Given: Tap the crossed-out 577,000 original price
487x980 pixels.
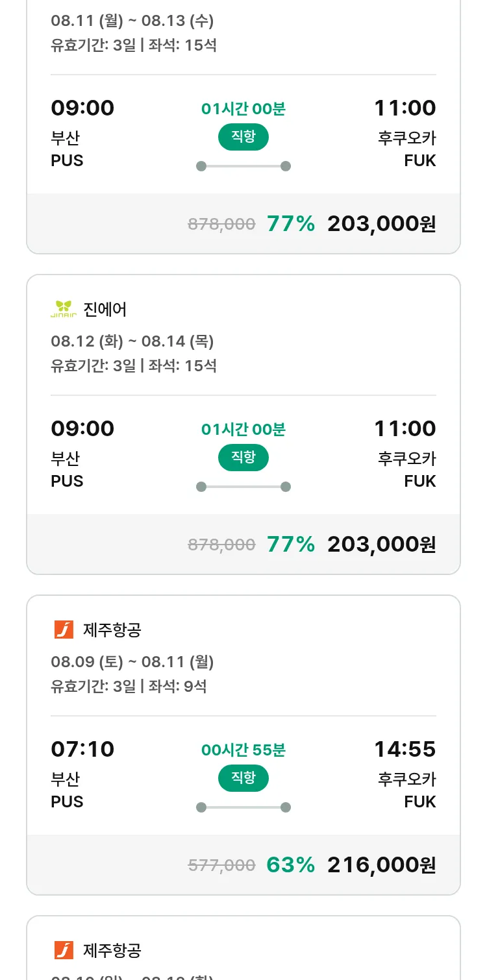Looking at the screenshot, I should (x=221, y=865).
